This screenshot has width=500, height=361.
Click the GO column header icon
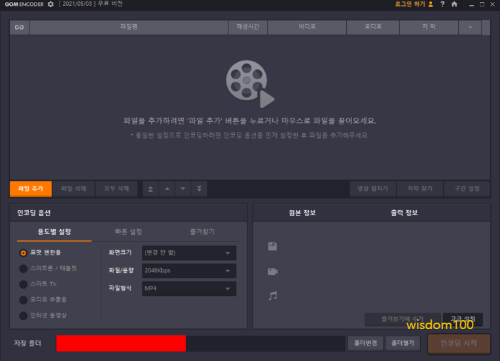point(19,27)
